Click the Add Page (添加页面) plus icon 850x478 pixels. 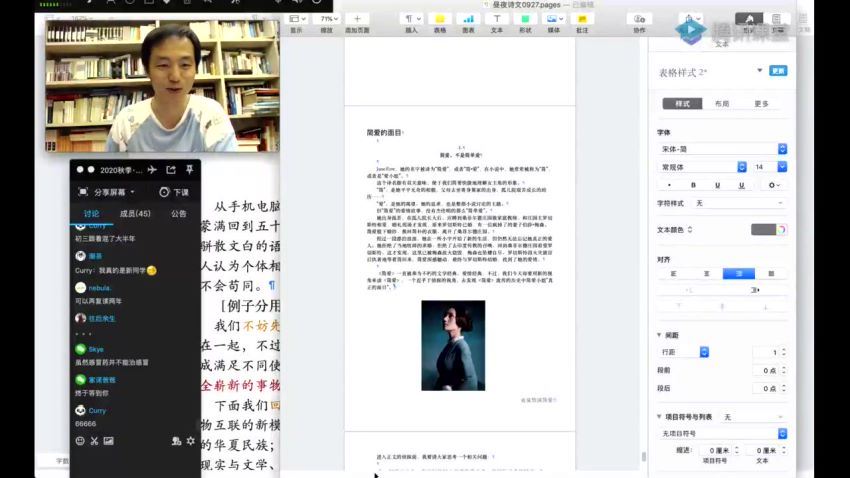(357, 19)
